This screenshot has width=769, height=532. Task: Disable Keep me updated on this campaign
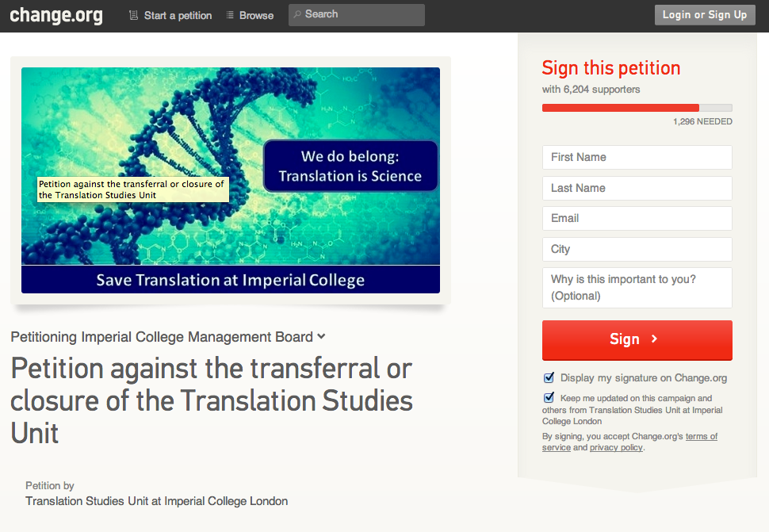click(549, 396)
